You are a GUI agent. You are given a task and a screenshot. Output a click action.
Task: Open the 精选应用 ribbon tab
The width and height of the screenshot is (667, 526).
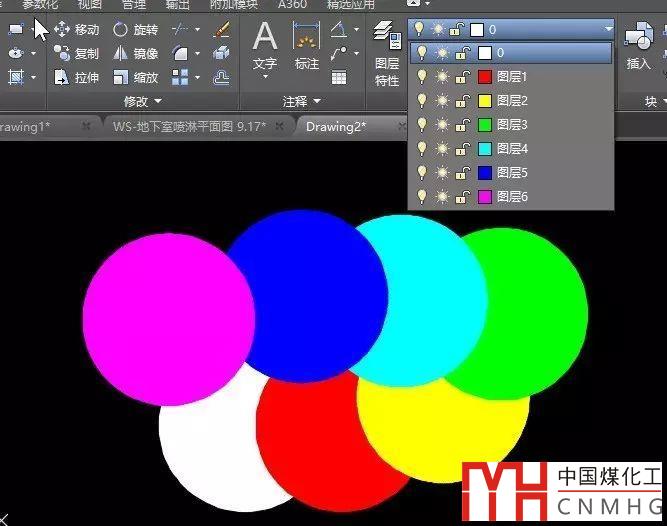(x=351, y=5)
